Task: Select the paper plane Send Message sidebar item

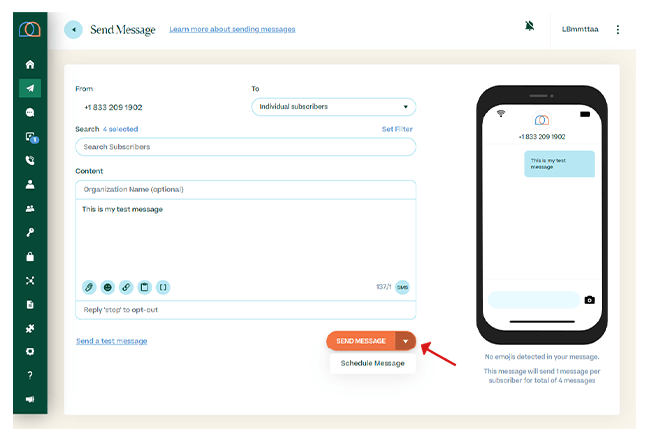Action: (x=30, y=88)
